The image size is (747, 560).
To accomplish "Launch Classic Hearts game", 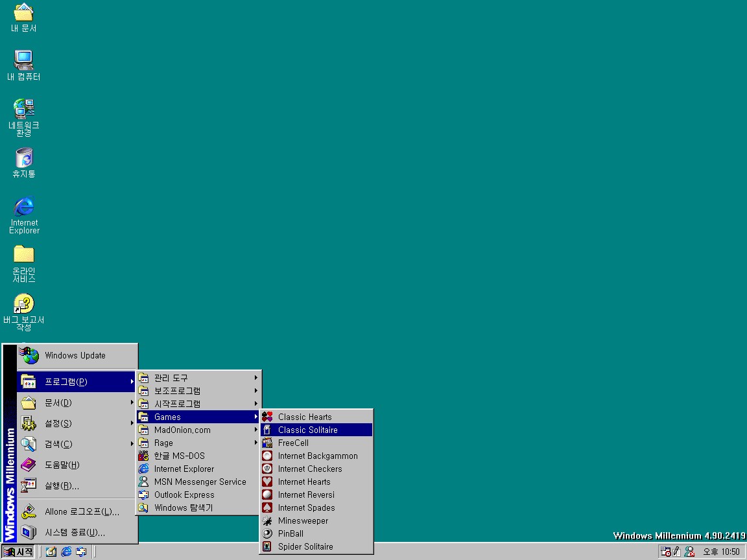I will coord(316,417).
